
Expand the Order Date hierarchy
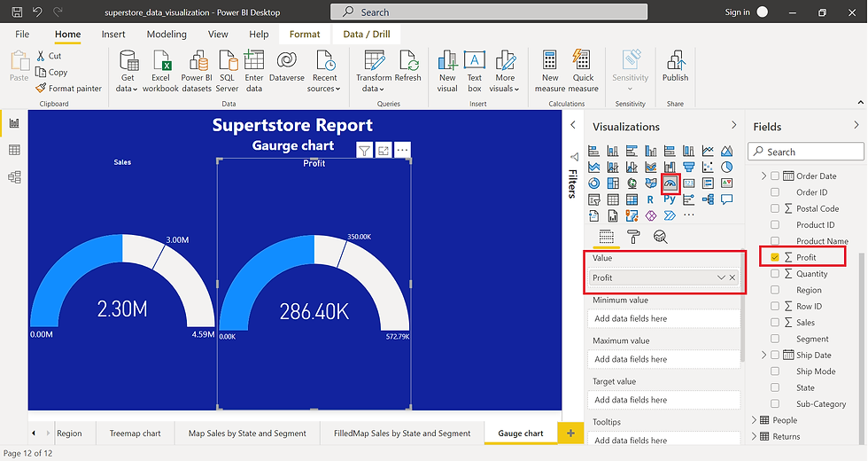click(763, 176)
